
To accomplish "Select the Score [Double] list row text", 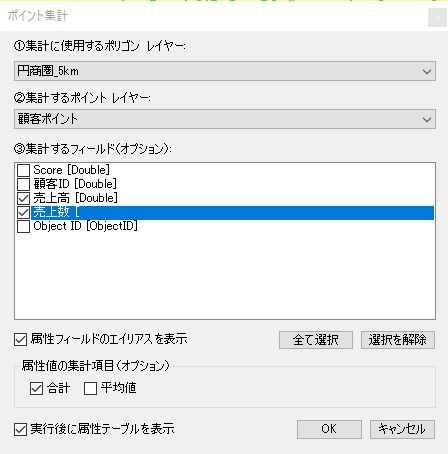I will 71,170.
